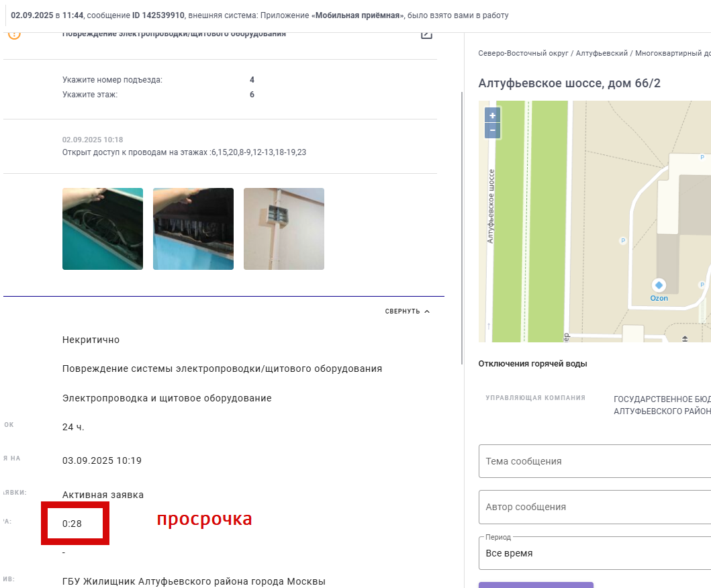711x588 pixels.
Task: Zoom in the map with plus button
Action: click(492, 115)
